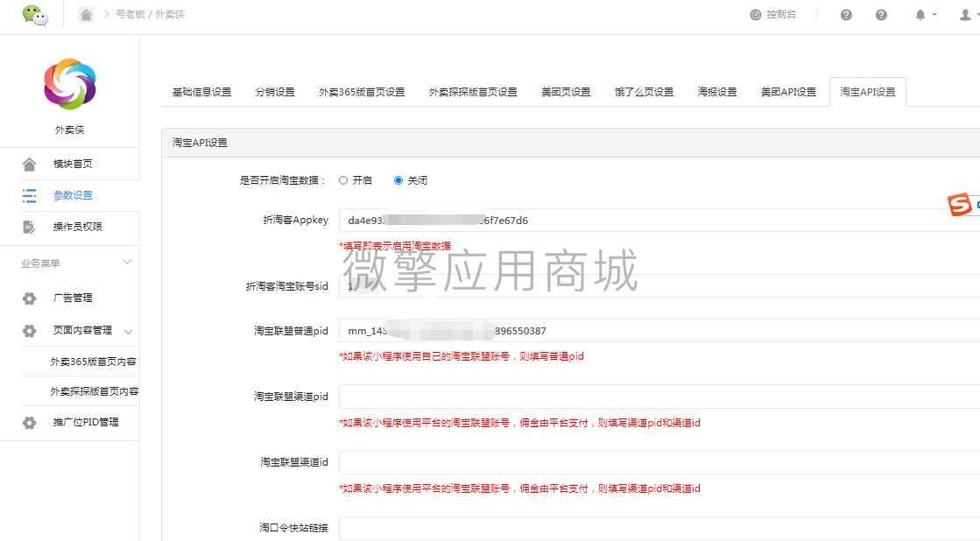This screenshot has height=541, width=980.
Task: Click the 淘口令快站链接 input field
Action: click(x=659, y=529)
